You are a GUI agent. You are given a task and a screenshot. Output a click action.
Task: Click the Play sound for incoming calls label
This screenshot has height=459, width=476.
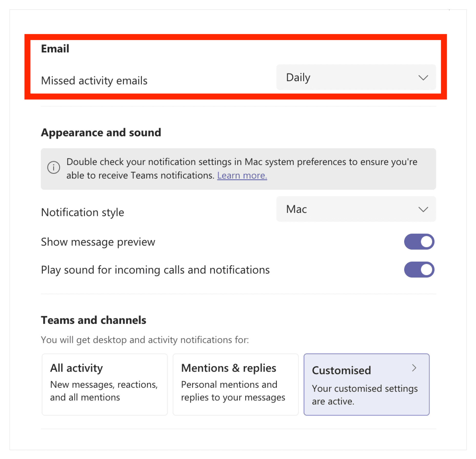point(155,270)
